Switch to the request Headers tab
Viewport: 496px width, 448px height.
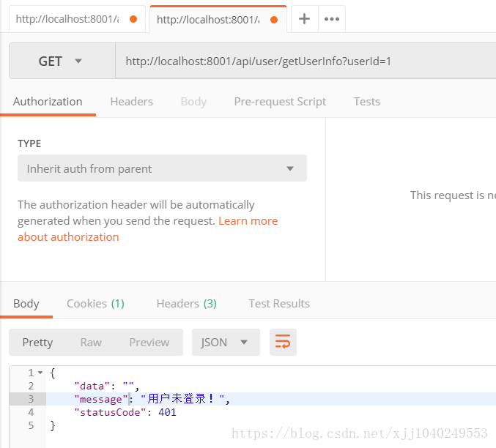coord(131,102)
